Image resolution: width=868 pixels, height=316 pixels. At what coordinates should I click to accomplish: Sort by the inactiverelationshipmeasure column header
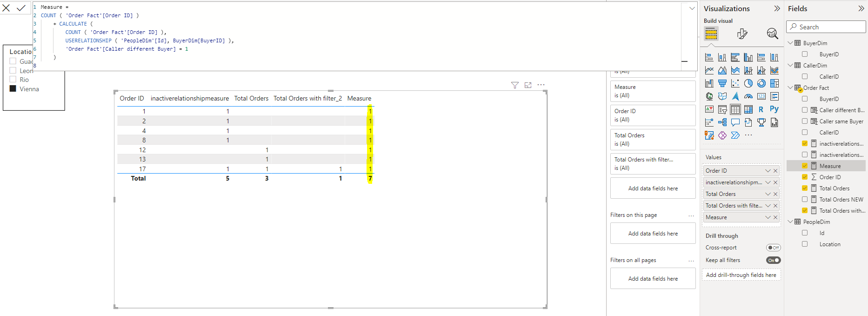pos(190,98)
